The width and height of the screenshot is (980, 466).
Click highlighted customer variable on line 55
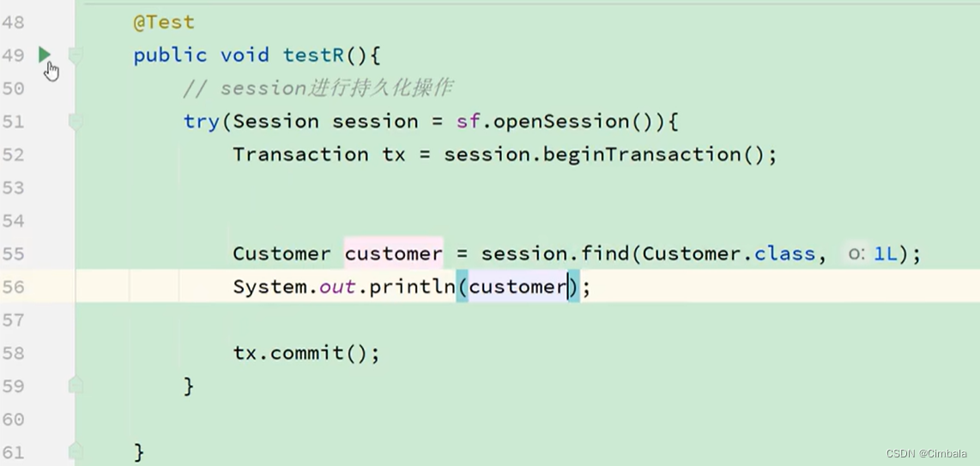(x=394, y=254)
